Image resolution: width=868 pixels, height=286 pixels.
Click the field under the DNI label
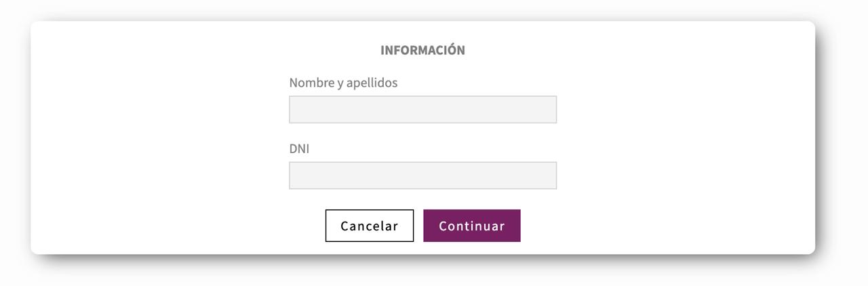click(422, 175)
